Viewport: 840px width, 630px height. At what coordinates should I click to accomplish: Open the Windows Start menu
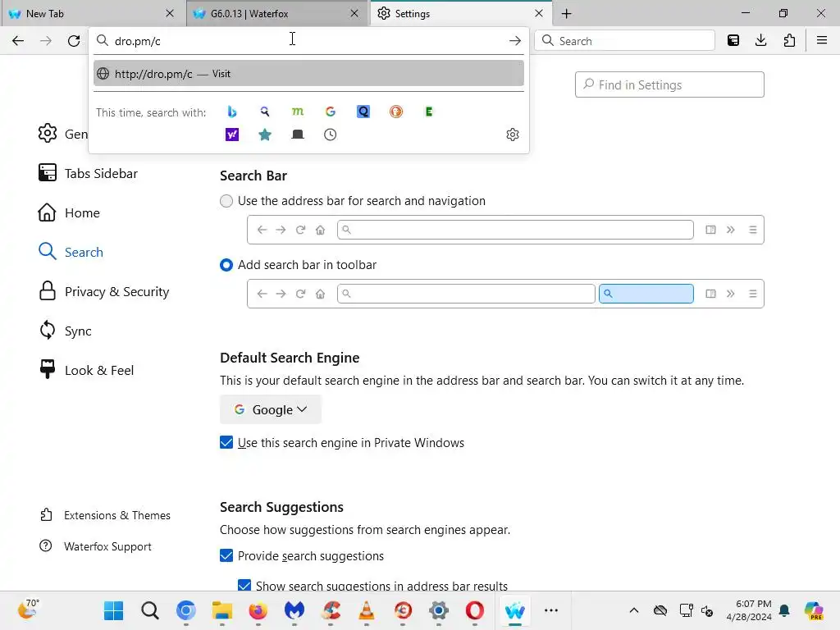tap(113, 610)
